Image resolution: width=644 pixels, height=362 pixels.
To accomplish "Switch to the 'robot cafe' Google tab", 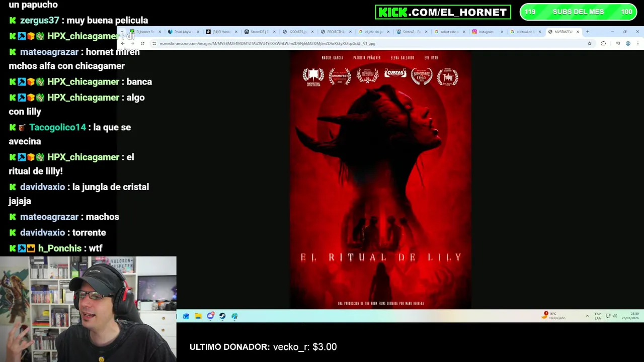I will click(x=449, y=32).
